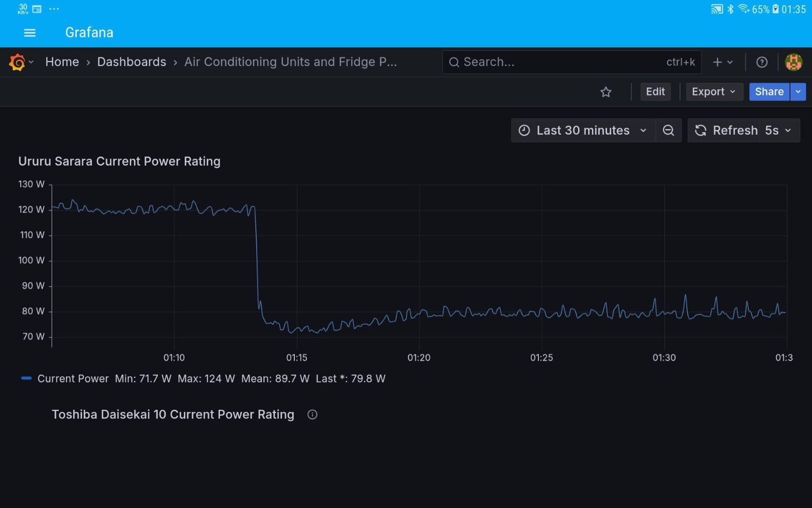Show info for Toshiba Daisekai 10 panel
812x508 pixels.
tap(313, 415)
